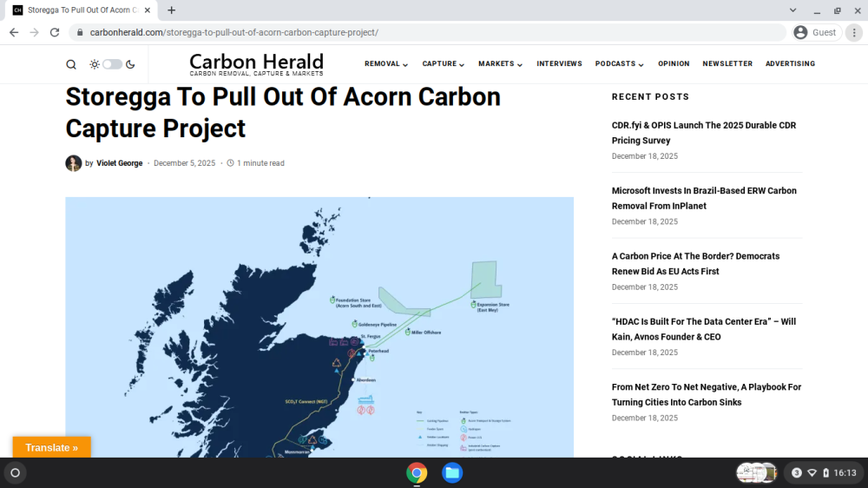
Task: Click the Recent Posts heading
Action: coord(650,97)
